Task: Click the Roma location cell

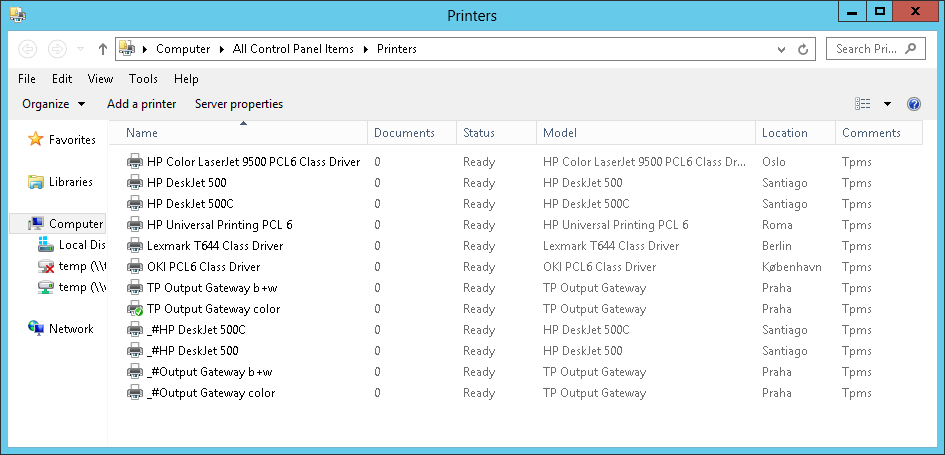Action: [x=777, y=225]
